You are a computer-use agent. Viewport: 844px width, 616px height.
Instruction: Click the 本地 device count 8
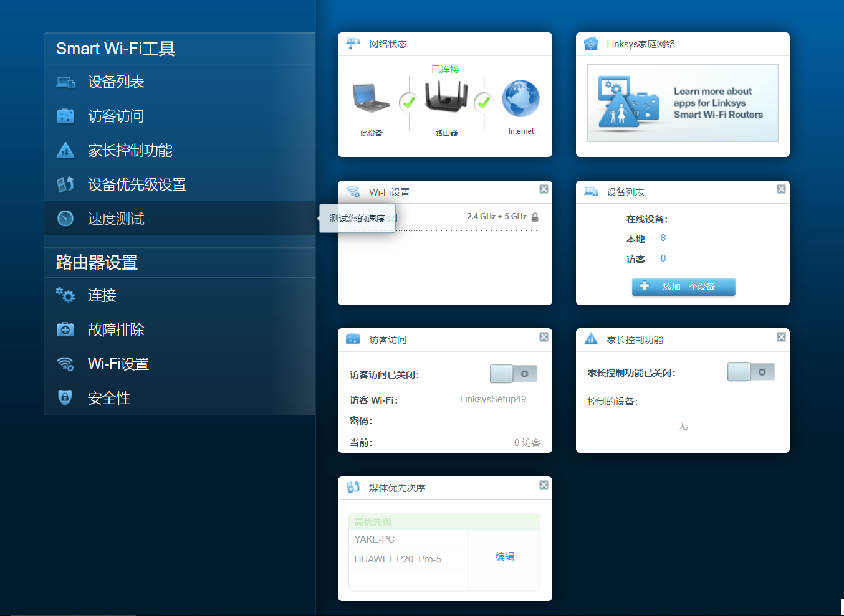coord(663,238)
